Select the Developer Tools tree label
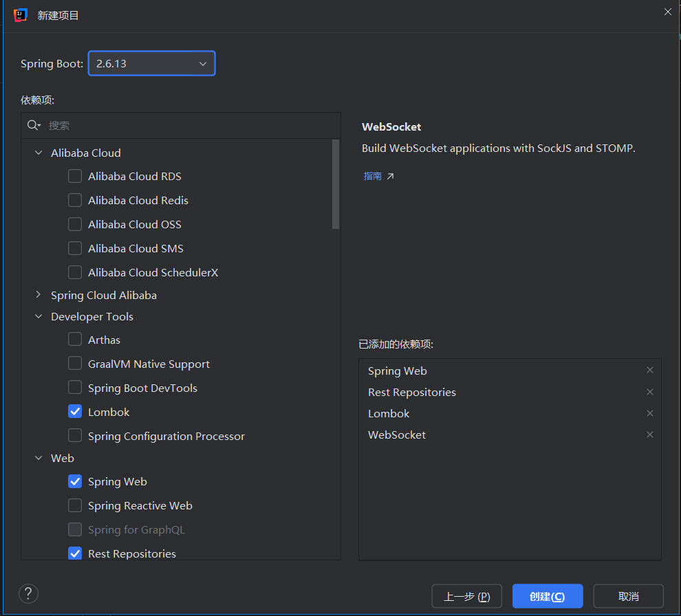 pos(92,316)
